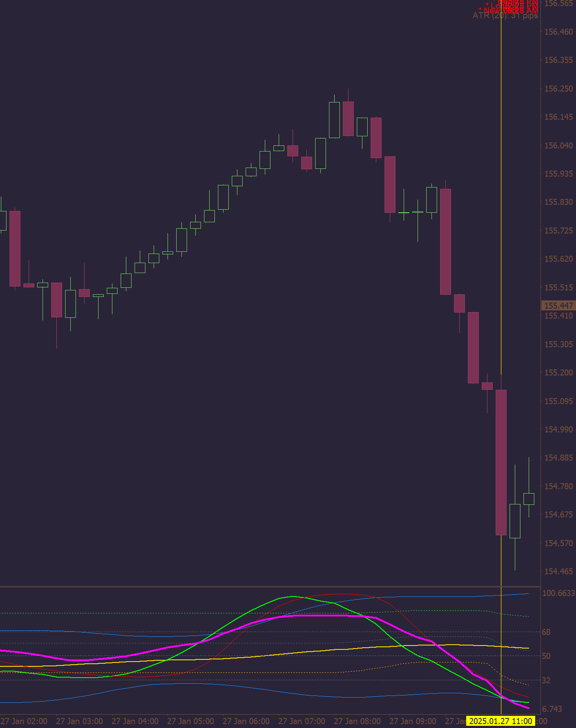576x728 pixels.
Task: Click the last green candle on the chart
Action: coord(529,499)
